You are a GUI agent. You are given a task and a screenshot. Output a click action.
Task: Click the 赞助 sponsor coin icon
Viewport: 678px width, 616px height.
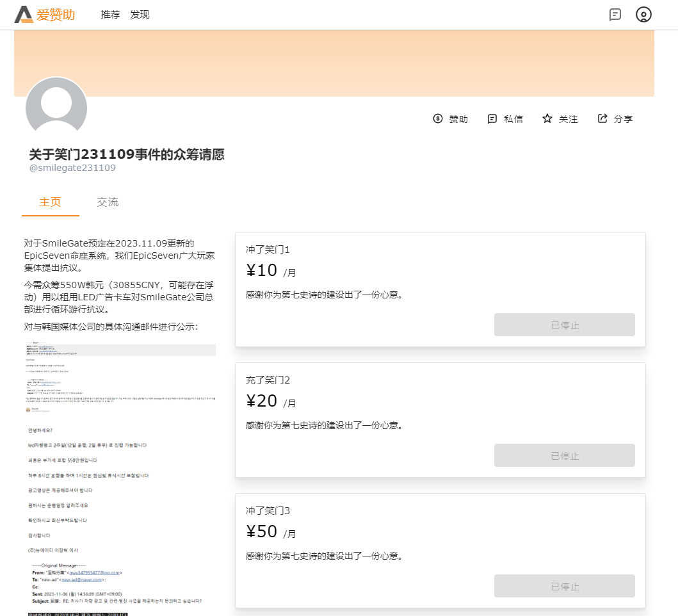(438, 119)
